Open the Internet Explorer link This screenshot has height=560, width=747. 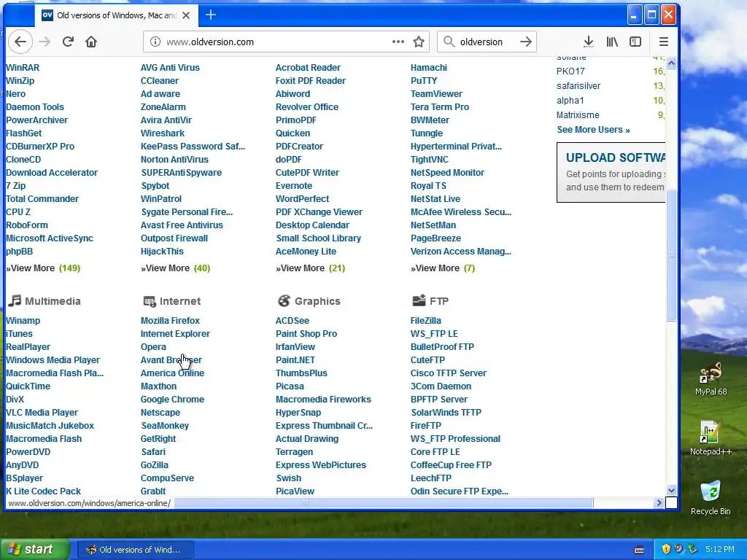click(175, 334)
